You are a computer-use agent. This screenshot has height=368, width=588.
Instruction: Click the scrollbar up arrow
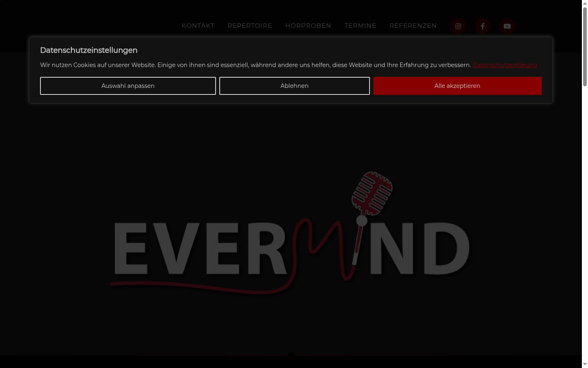[585, 3]
